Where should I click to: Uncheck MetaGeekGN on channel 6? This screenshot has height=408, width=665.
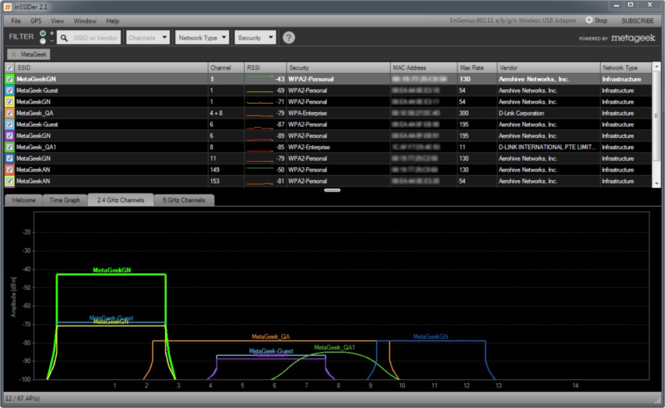coord(9,136)
